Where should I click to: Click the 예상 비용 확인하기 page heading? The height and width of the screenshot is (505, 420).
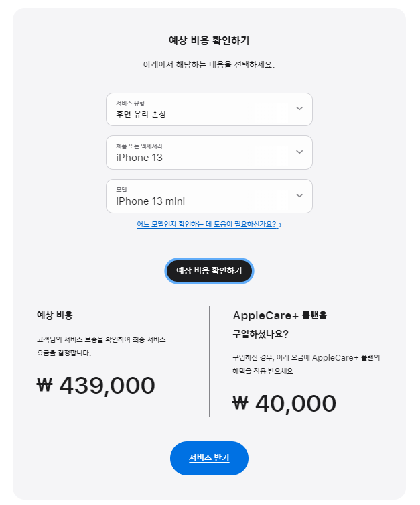point(209,41)
